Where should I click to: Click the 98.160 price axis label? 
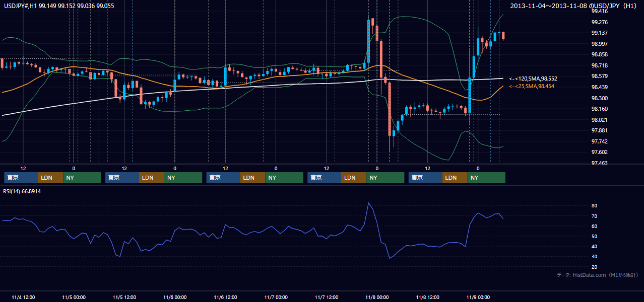click(599, 109)
